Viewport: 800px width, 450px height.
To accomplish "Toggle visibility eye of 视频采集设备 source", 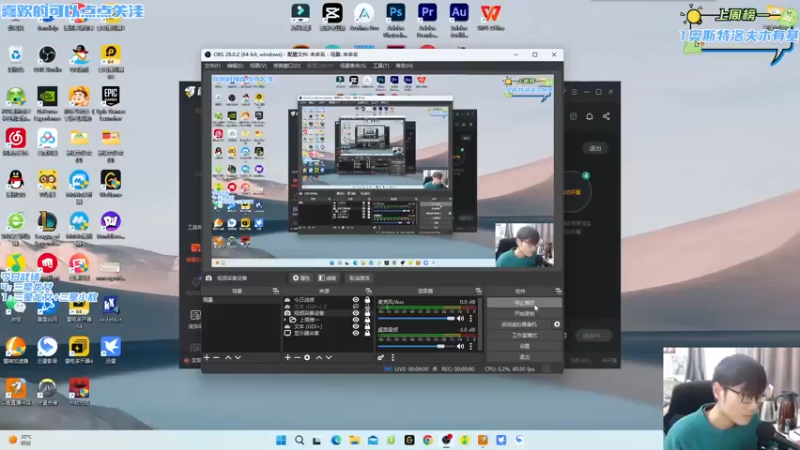I will pyautogui.click(x=356, y=313).
